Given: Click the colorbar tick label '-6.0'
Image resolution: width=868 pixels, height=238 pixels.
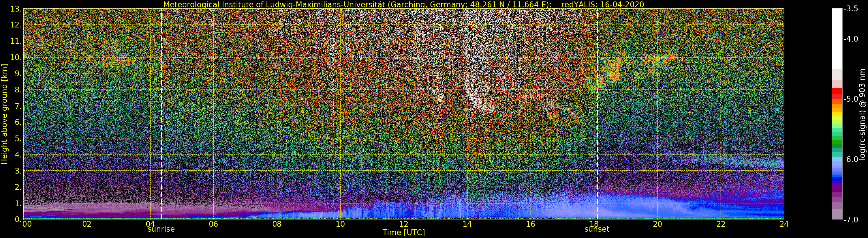Looking at the screenshot, I should point(851,159).
